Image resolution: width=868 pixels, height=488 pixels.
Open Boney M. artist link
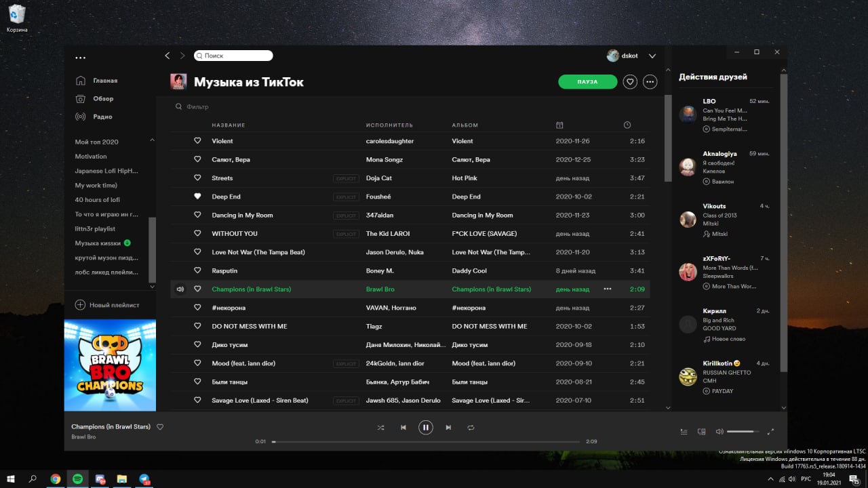[380, 270]
